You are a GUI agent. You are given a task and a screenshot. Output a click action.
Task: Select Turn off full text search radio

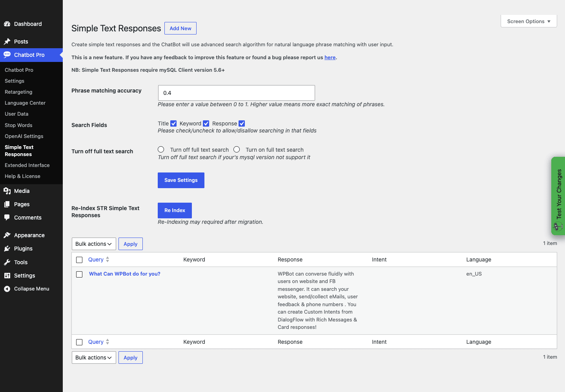(161, 149)
